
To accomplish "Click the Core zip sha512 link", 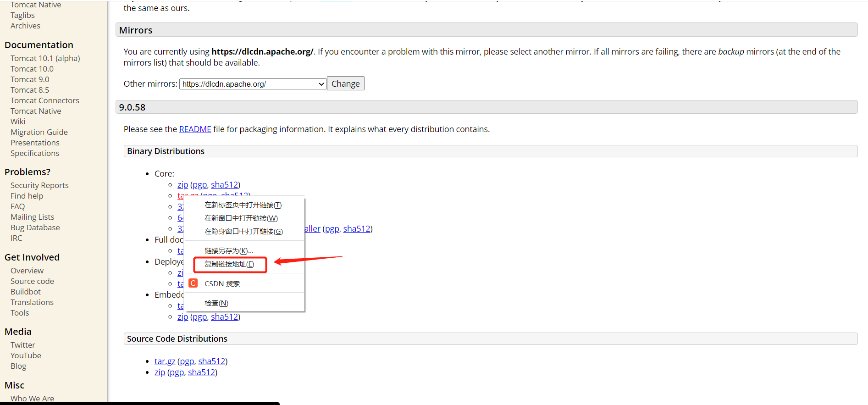I will (x=224, y=185).
